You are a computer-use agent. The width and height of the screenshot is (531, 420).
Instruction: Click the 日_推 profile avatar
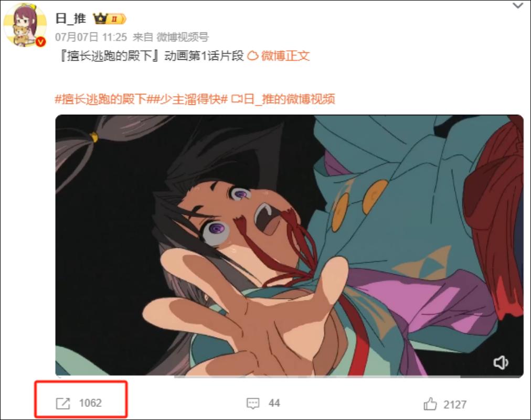pyautogui.click(x=25, y=25)
